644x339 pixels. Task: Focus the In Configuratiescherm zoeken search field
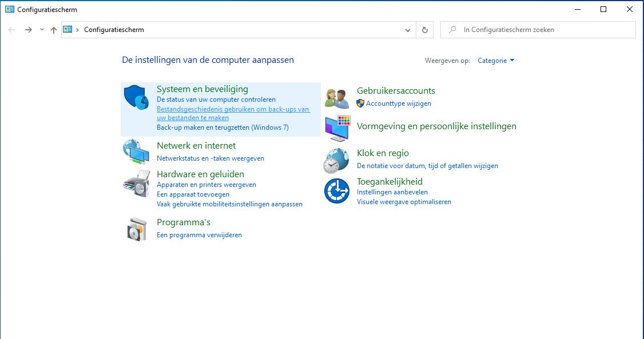(x=538, y=30)
